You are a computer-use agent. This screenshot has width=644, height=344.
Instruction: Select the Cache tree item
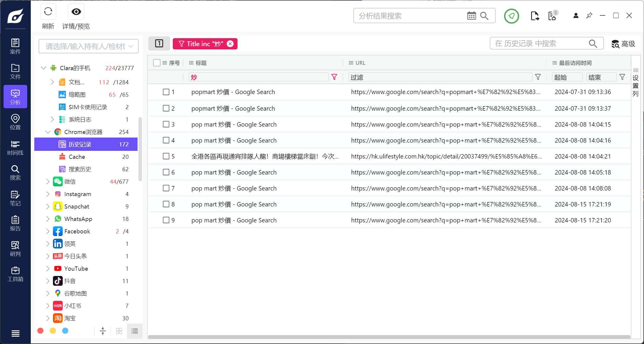click(x=77, y=157)
